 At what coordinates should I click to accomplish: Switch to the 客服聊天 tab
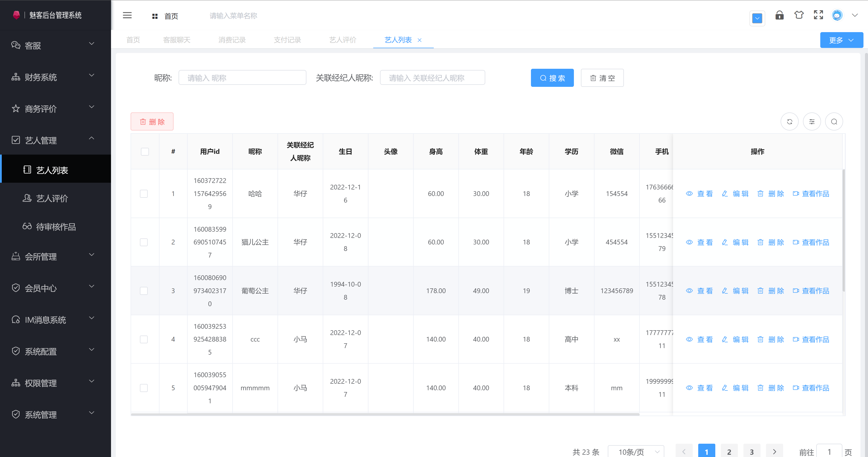177,40
